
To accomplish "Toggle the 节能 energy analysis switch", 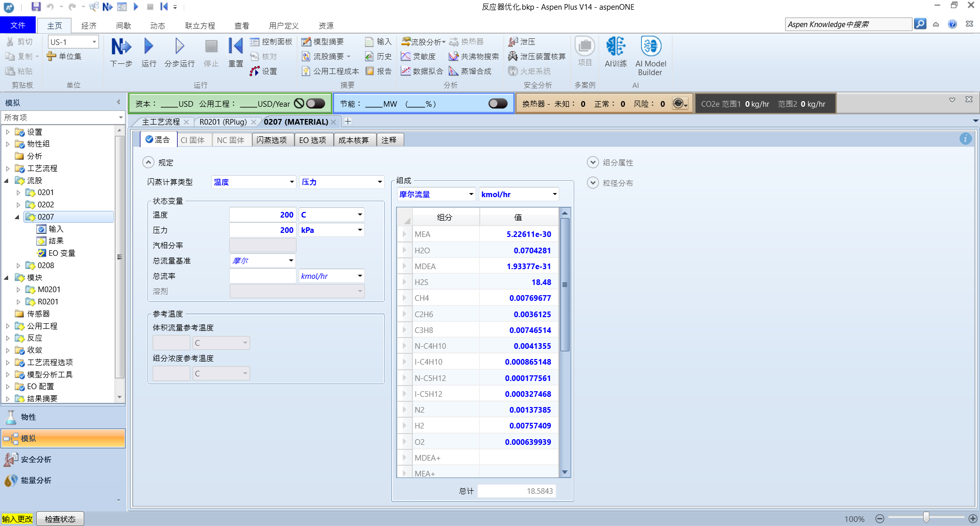I will tap(498, 104).
